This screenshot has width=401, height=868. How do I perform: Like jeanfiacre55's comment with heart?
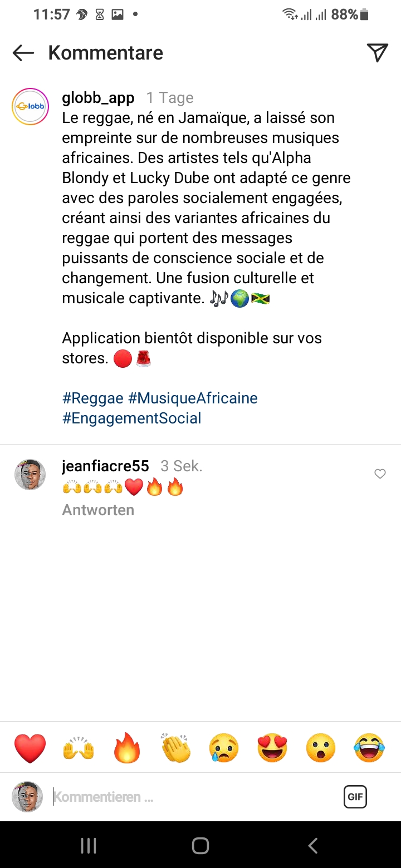click(380, 474)
